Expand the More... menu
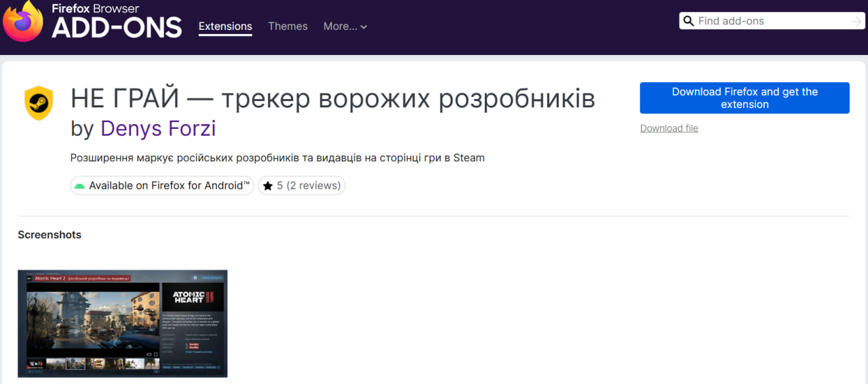Image resolution: width=868 pixels, height=384 pixels. click(340, 26)
